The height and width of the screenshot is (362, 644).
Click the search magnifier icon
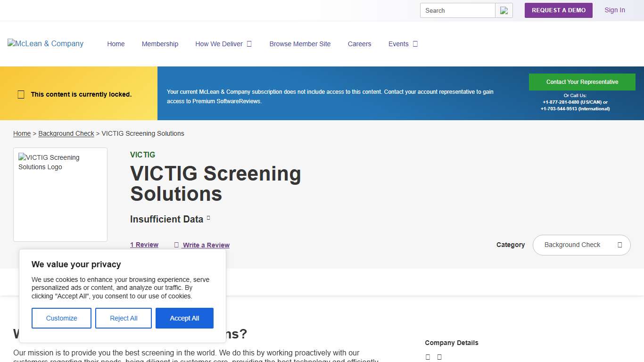tap(504, 10)
